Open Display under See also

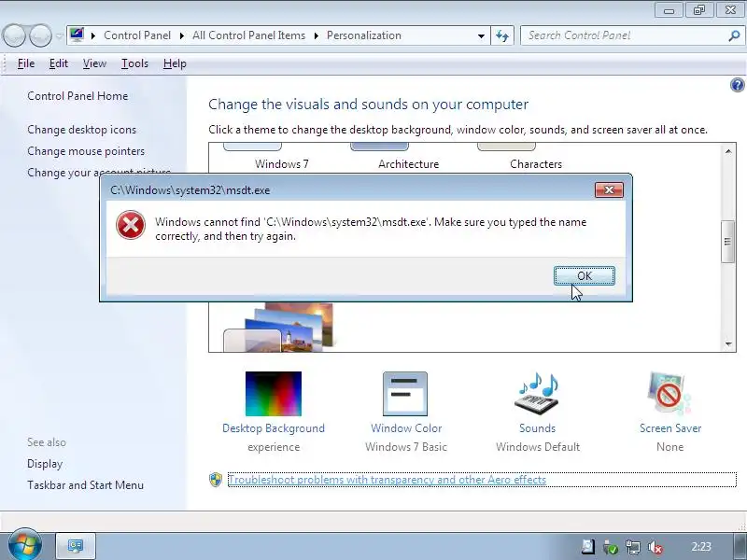pyautogui.click(x=45, y=464)
